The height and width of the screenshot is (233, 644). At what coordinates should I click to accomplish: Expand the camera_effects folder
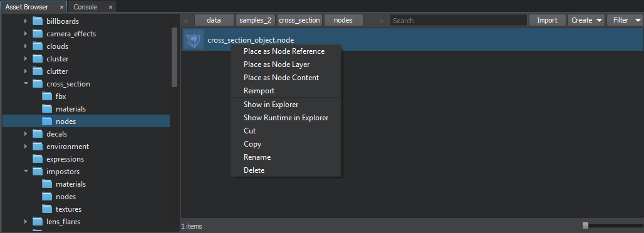tap(26, 34)
